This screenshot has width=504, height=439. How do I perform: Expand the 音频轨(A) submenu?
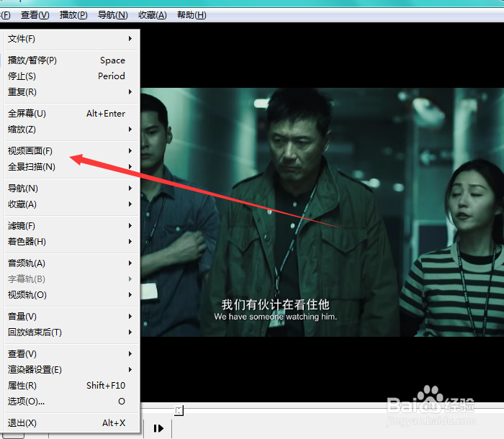tap(72, 263)
